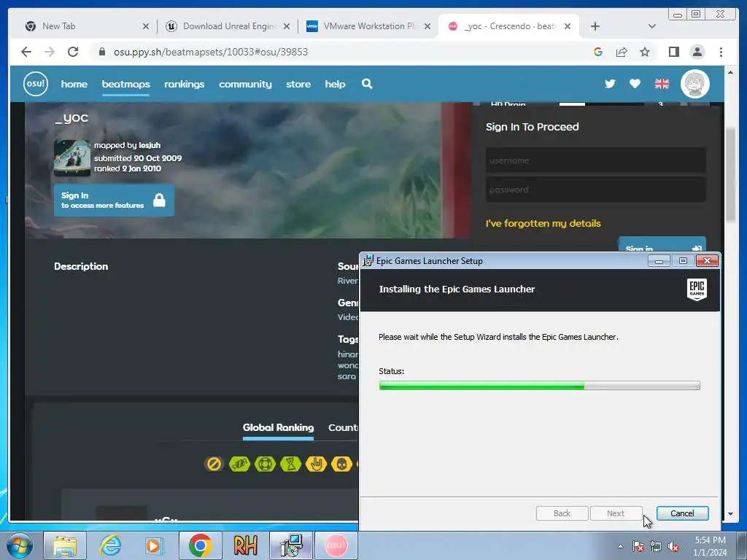Screen dimensions: 747x560
Task: Click the osu! icon on the taskbar
Action: coord(336,545)
